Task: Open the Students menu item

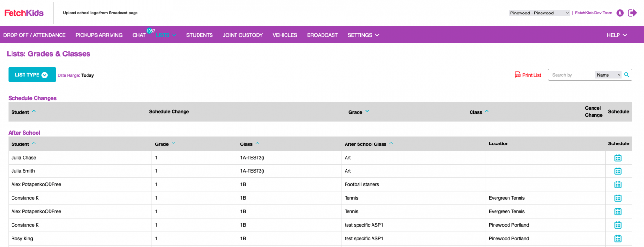Action: tap(199, 35)
